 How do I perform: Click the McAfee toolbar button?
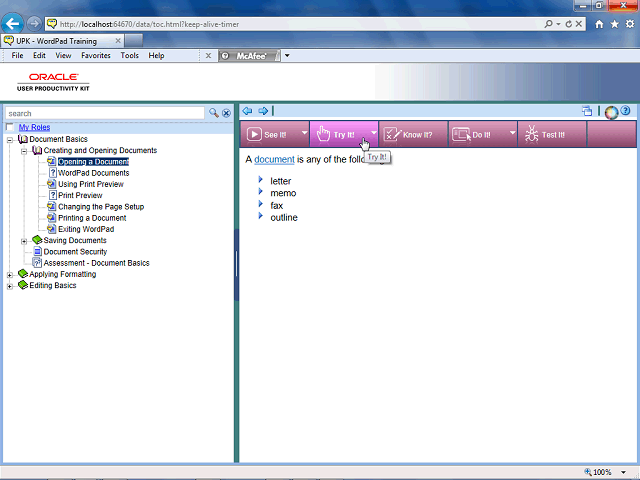(250, 56)
